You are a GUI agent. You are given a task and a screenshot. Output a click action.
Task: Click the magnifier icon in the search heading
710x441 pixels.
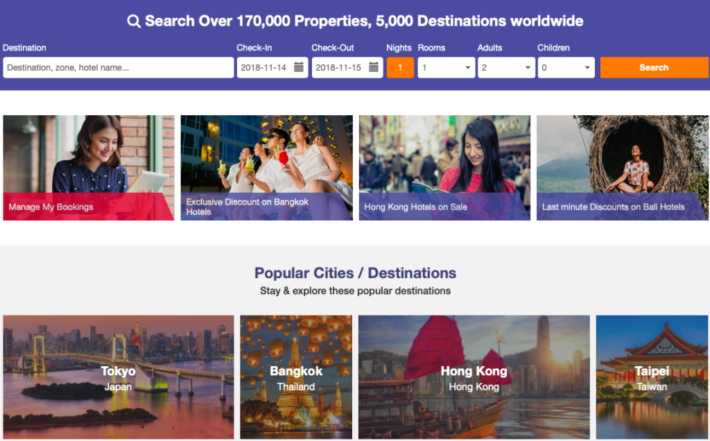(134, 21)
